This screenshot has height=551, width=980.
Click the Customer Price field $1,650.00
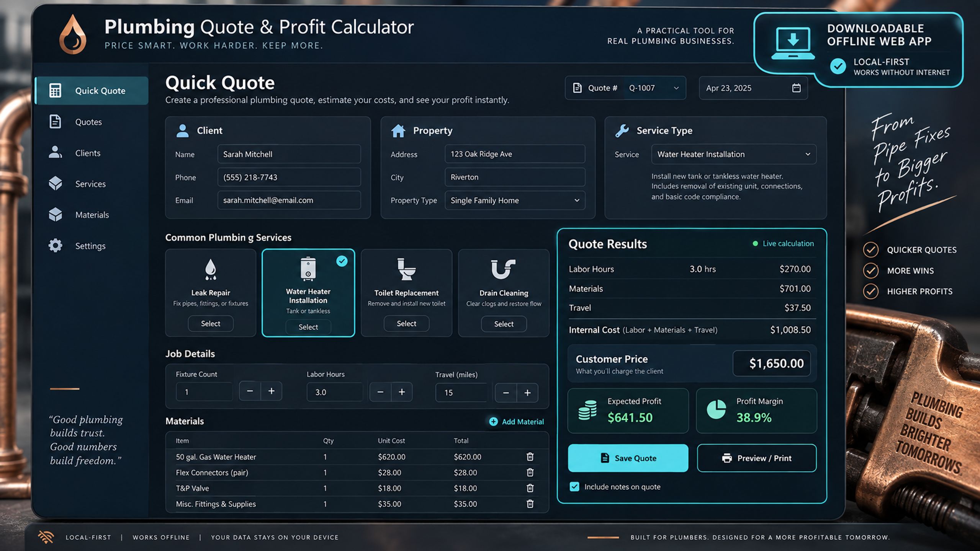(772, 363)
